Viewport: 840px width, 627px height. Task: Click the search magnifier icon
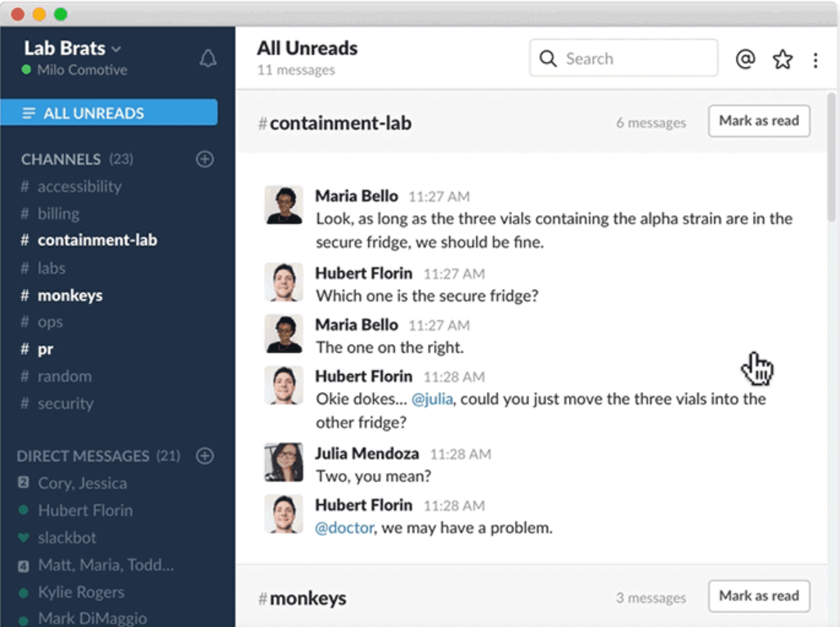[x=547, y=58]
